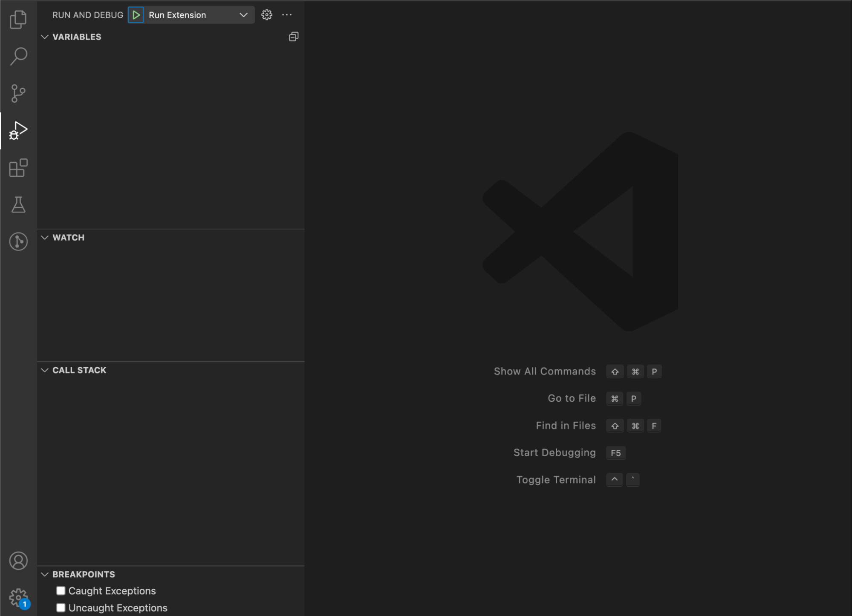This screenshot has height=616, width=852.
Task: Open the Source Control view
Action: point(18,93)
